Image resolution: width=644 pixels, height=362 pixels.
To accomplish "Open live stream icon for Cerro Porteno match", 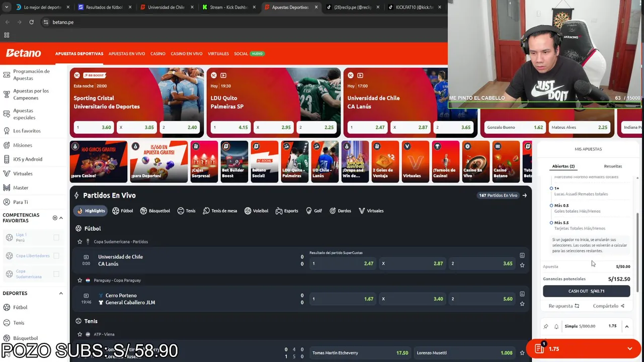I will (x=86, y=296).
